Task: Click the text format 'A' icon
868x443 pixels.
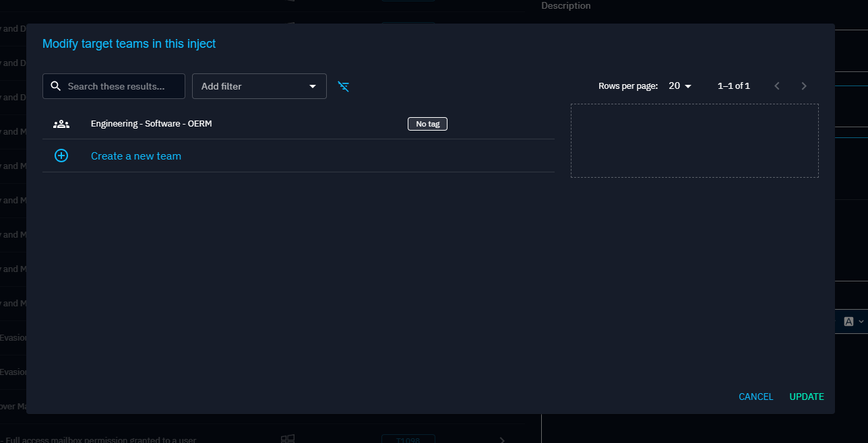Action: click(849, 322)
